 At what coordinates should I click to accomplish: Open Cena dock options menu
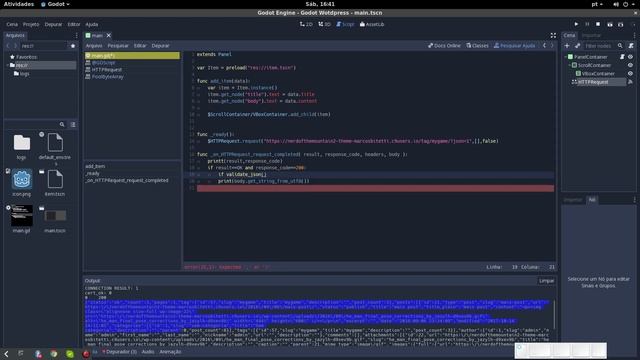point(634,36)
